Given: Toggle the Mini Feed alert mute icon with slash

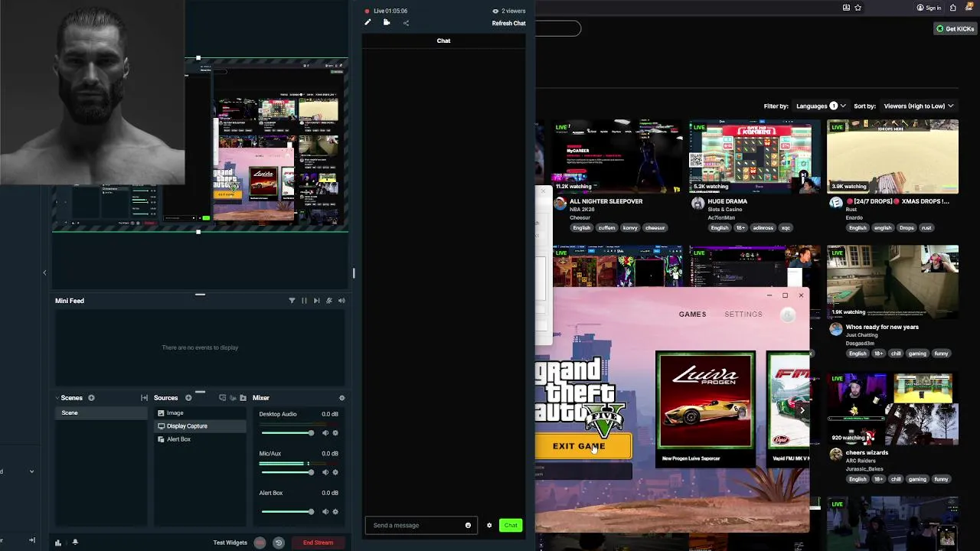Looking at the screenshot, I should tap(329, 301).
